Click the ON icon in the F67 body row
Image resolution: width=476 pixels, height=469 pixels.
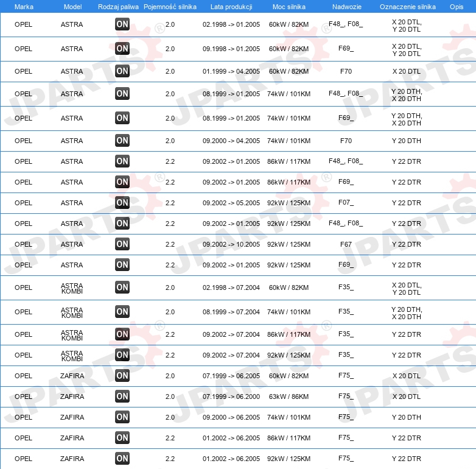(x=122, y=244)
